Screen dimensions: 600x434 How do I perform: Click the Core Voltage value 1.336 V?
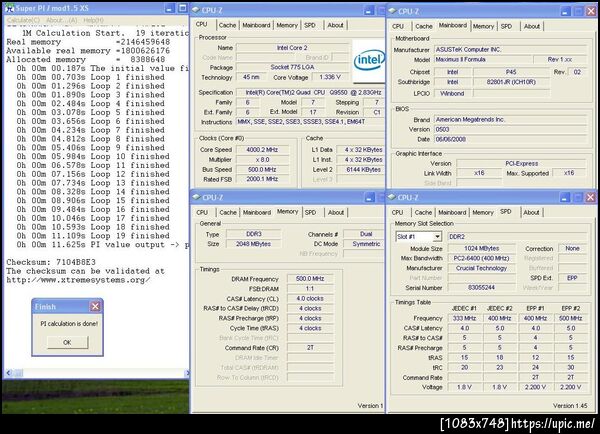[x=330, y=77]
